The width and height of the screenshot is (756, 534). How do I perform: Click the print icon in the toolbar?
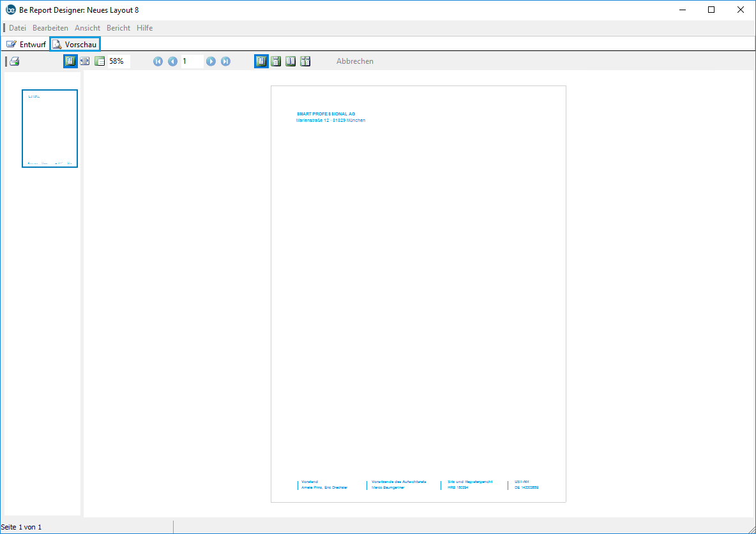(x=15, y=61)
